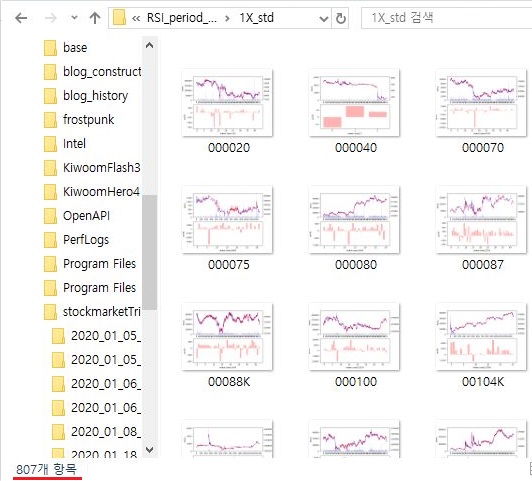
Task: Refresh the current folder view
Action: click(341, 18)
